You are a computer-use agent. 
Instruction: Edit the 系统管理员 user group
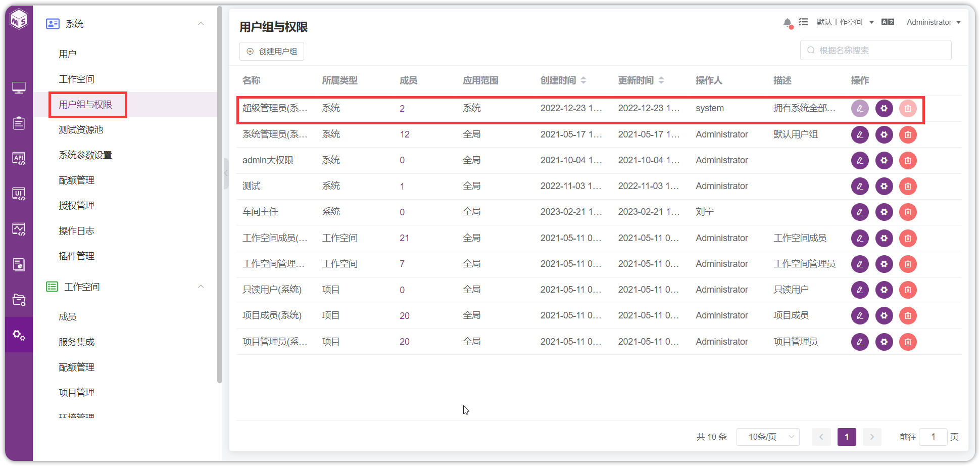click(860, 134)
